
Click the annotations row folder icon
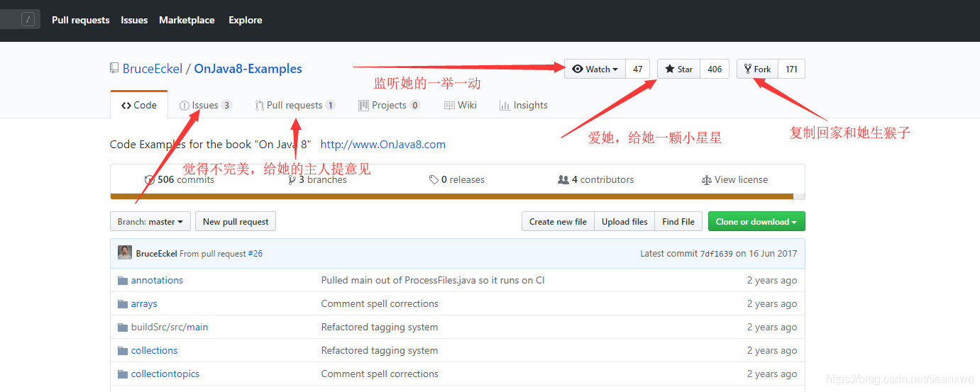(122, 280)
